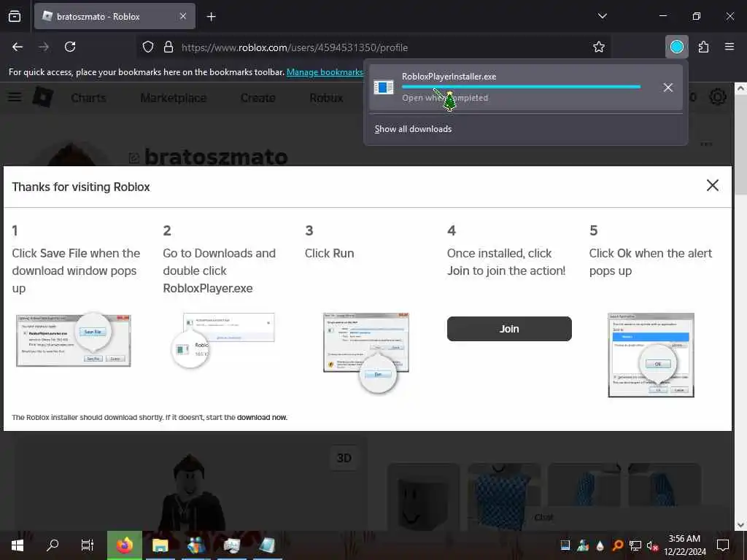Go back to the previous page
Viewport: 747px width, 560px height.
pyautogui.click(x=18, y=47)
